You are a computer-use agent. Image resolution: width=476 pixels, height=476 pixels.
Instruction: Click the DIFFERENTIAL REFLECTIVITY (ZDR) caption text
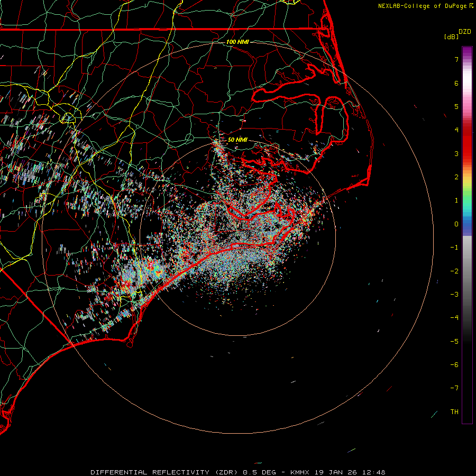(x=166, y=472)
